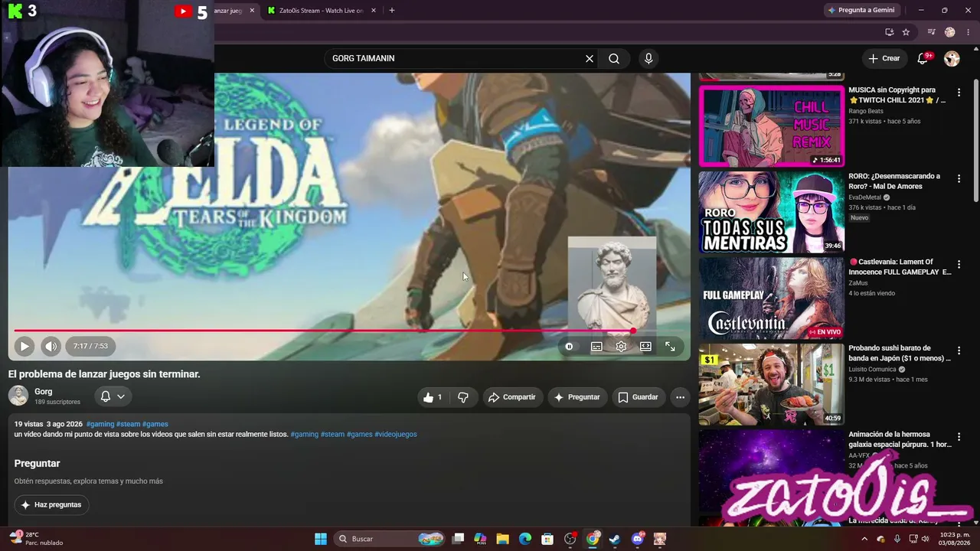Open Discord from the taskbar

point(638,539)
